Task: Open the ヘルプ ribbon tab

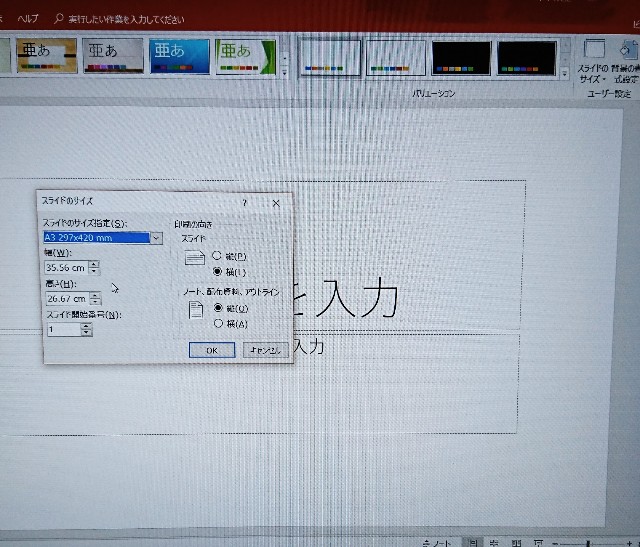Action: point(28,18)
